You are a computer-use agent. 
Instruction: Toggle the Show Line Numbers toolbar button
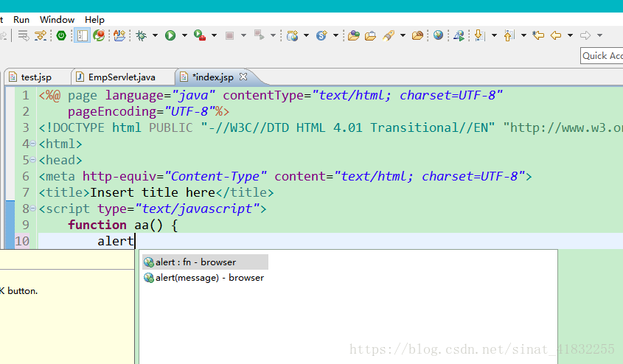[83, 35]
